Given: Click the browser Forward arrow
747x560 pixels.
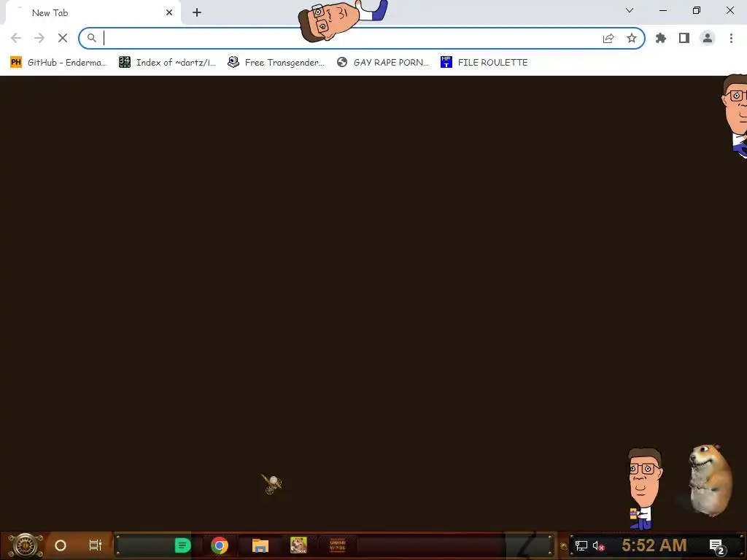Looking at the screenshot, I should tap(39, 38).
